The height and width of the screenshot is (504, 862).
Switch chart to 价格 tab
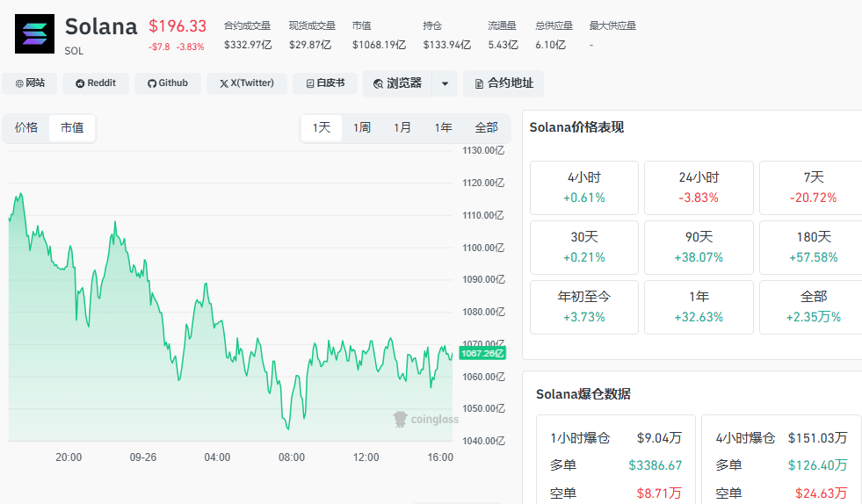point(26,128)
